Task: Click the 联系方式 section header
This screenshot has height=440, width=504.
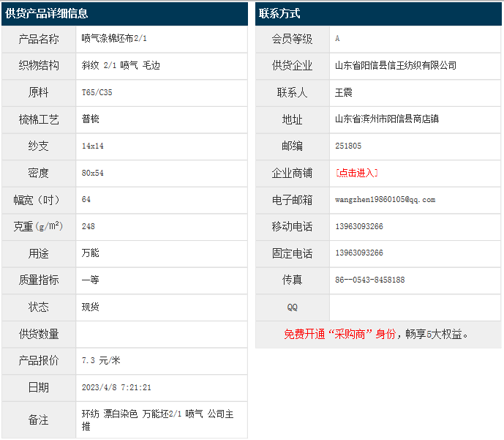Action: click(279, 13)
